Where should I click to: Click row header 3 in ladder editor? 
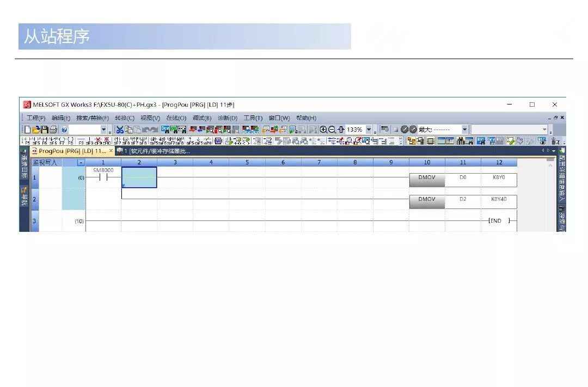click(x=34, y=221)
